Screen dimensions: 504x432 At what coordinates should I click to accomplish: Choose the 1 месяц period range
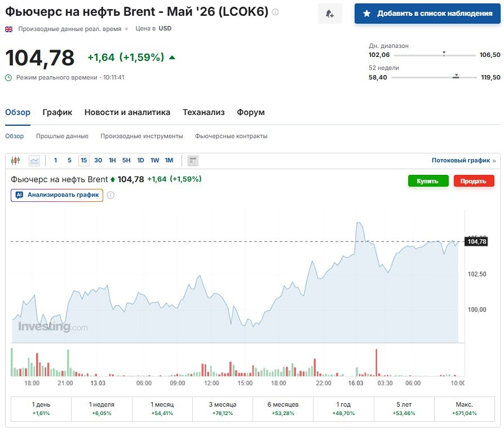click(162, 408)
